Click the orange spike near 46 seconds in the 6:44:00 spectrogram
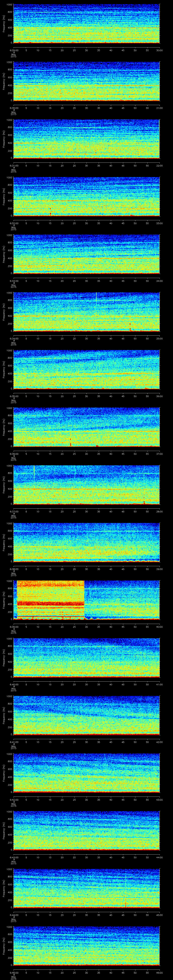 coord(126,903)
